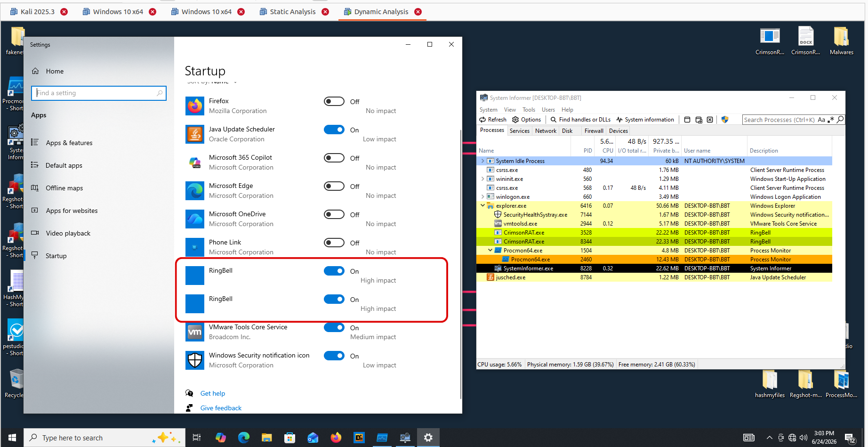
Task: Click the Home icon in Settings sidebar
Action: point(35,71)
